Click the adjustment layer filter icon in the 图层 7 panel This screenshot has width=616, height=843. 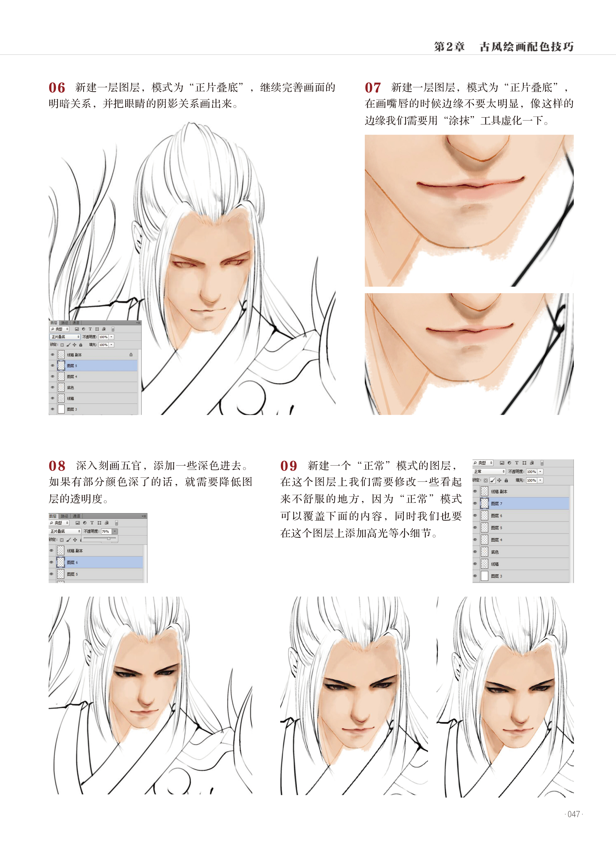(x=509, y=463)
